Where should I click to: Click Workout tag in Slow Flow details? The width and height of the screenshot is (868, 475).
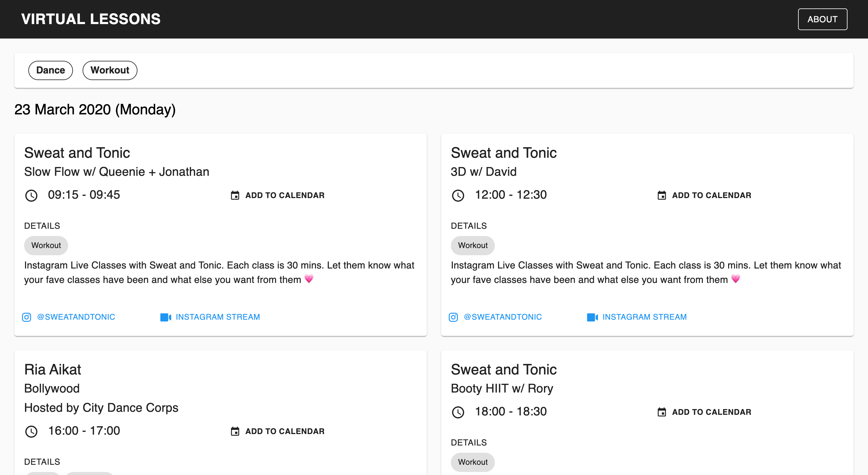[x=46, y=245]
